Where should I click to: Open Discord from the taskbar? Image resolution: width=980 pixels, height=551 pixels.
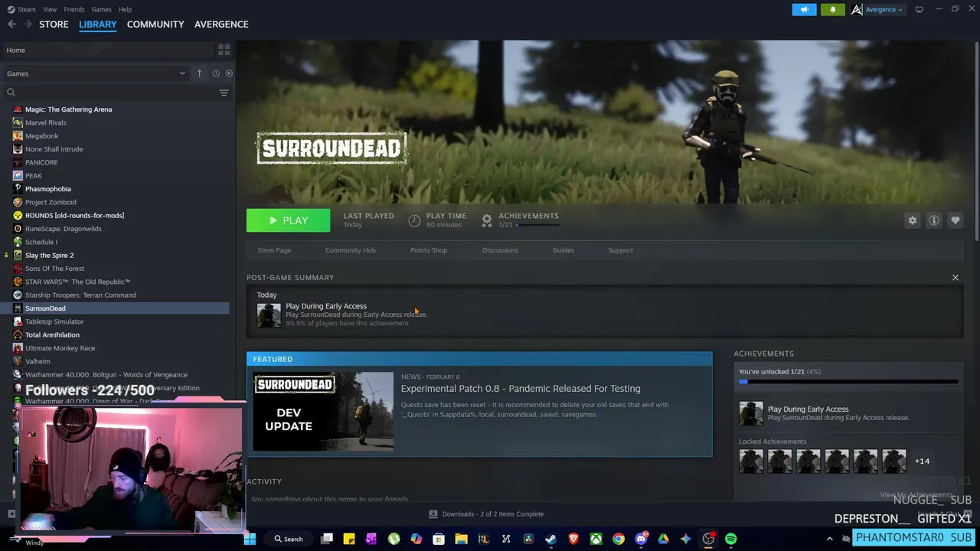click(x=641, y=539)
